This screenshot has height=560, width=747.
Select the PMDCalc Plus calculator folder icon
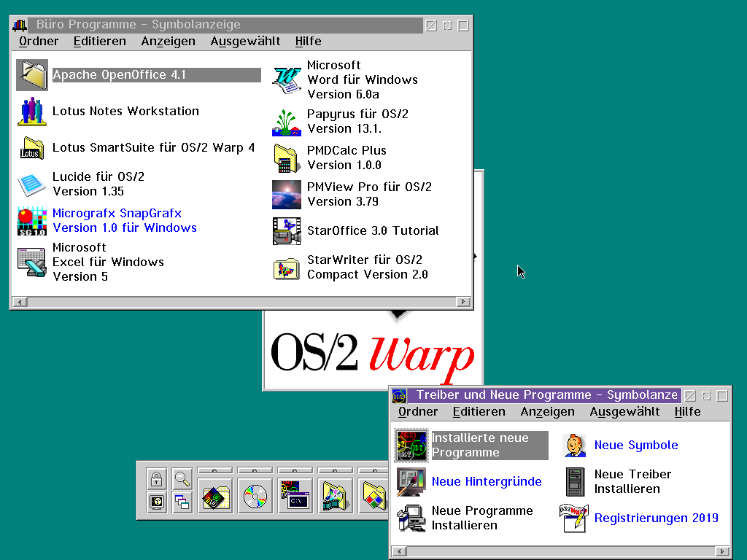click(x=286, y=158)
